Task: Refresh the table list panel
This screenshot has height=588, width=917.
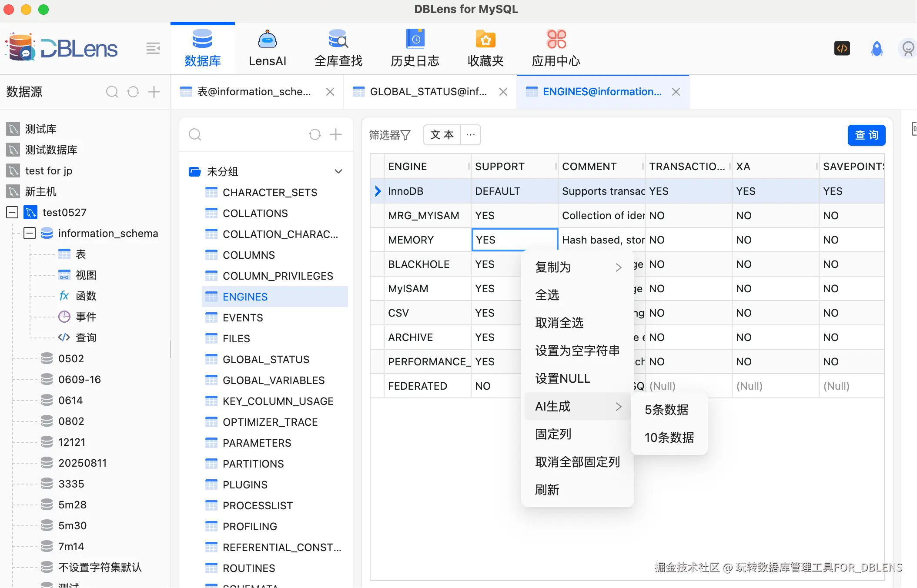Action: tap(315, 134)
